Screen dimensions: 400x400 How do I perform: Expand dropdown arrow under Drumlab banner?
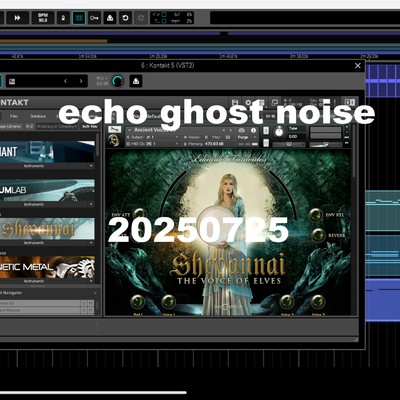click(91, 204)
